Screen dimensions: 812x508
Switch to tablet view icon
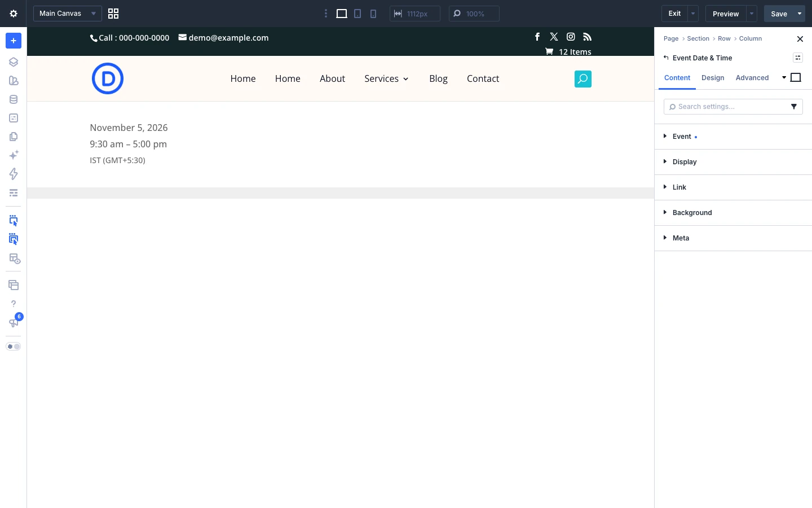pos(358,14)
